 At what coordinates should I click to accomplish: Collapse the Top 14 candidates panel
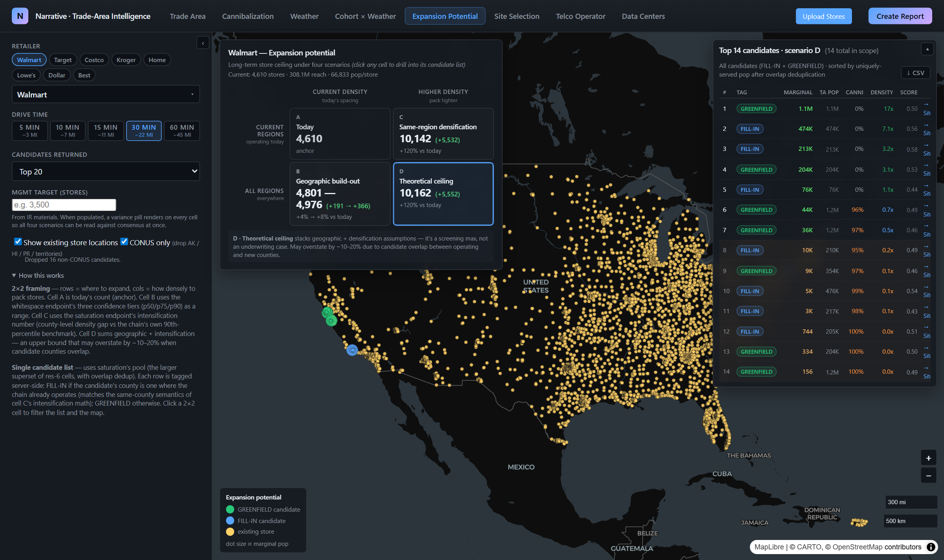coord(927,49)
